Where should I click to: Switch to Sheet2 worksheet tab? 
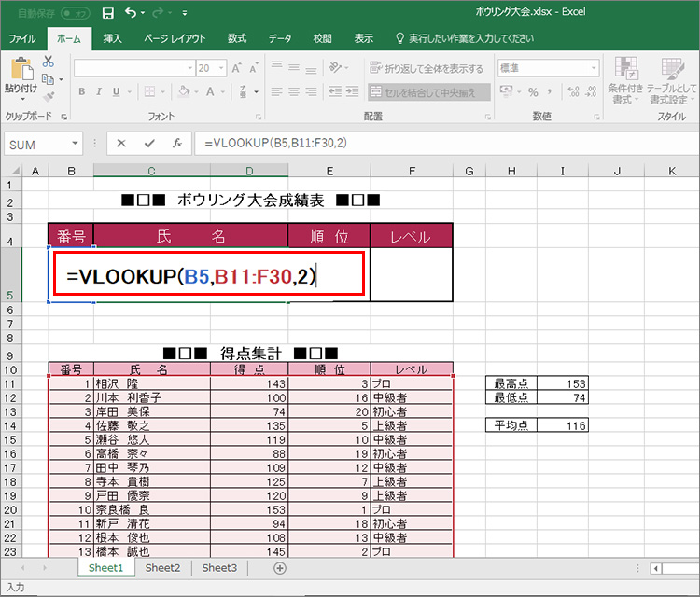pos(162,567)
